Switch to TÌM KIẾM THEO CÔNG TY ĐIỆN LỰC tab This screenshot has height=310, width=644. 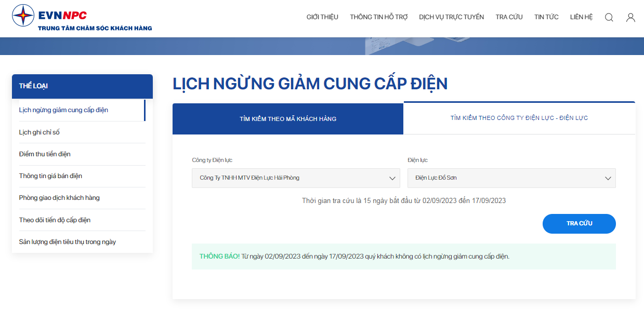coord(519,118)
